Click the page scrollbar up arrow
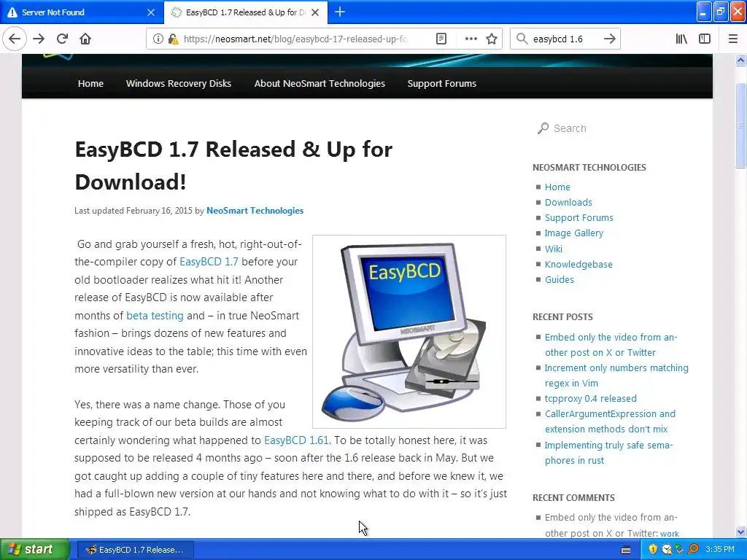Viewport: 747px width, 560px height. pyautogui.click(x=740, y=60)
